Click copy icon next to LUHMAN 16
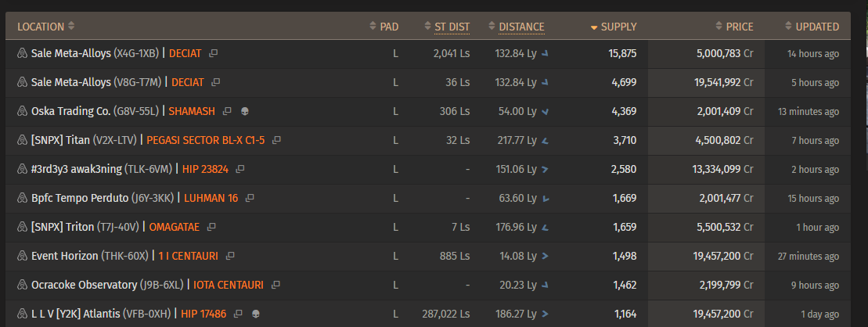Image resolution: width=868 pixels, height=327 pixels. click(x=250, y=197)
